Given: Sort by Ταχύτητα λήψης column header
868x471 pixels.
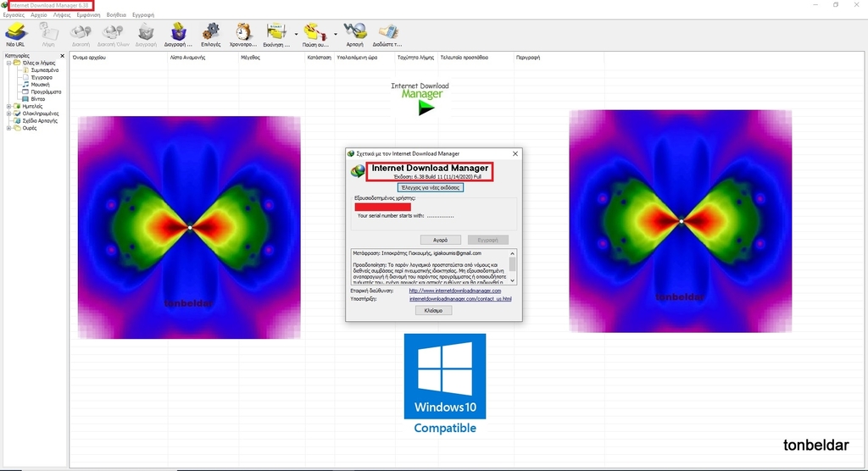Looking at the screenshot, I should [x=416, y=57].
